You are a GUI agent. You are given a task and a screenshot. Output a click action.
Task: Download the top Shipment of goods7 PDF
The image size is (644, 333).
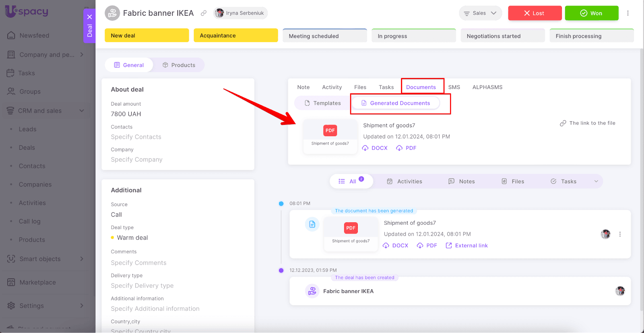(x=406, y=148)
